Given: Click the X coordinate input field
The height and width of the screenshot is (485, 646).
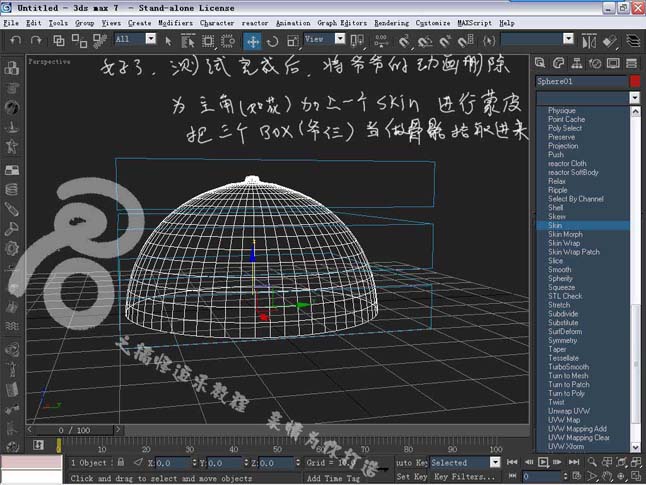Looking at the screenshot, I should click(x=172, y=463).
